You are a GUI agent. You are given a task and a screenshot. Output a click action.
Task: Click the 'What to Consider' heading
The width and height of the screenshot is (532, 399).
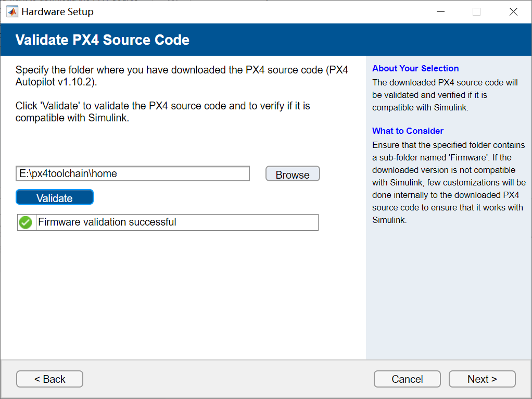coord(408,131)
